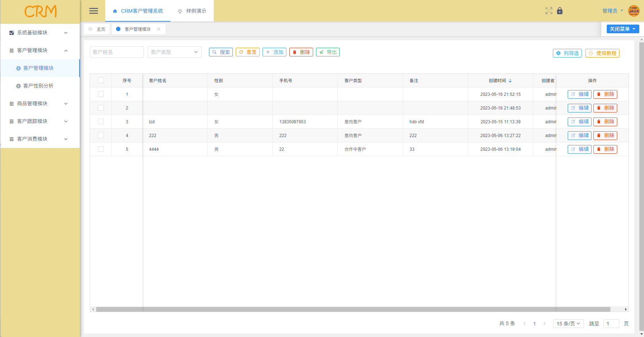Go to next page arrow
Image resolution: width=644 pixels, height=337 pixels.
(x=544, y=324)
